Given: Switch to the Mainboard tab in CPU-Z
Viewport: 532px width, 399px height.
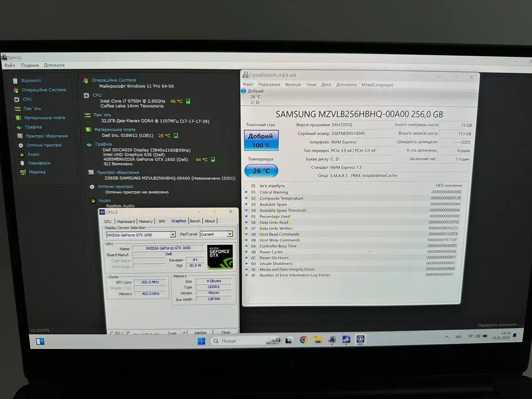Looking at the screenshot, I should (x=126, y=221).
